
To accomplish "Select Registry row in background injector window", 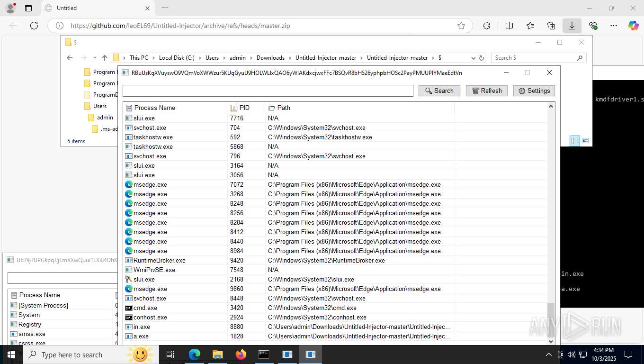I will [63, 324].
